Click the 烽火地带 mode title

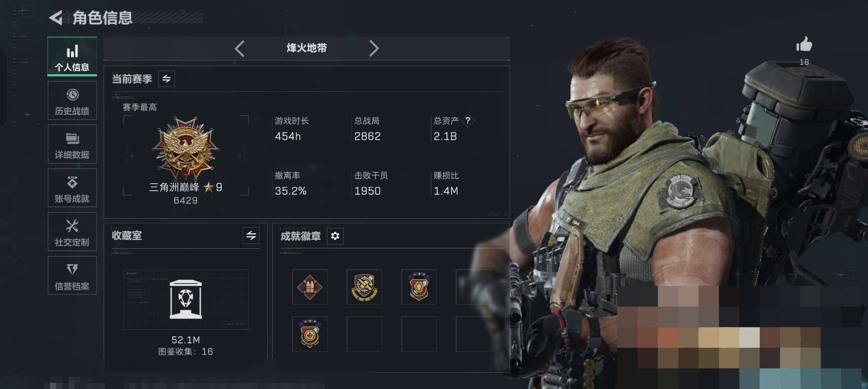tap(307, 48)
